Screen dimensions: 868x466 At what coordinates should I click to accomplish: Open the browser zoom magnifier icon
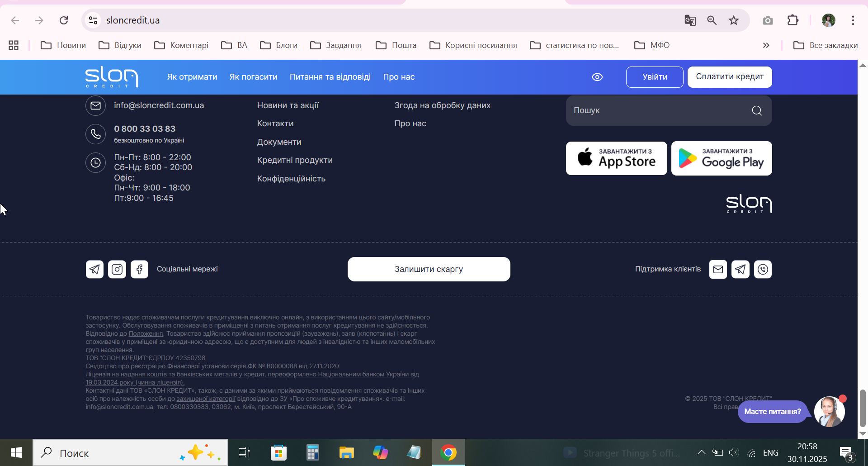(712, 20)
